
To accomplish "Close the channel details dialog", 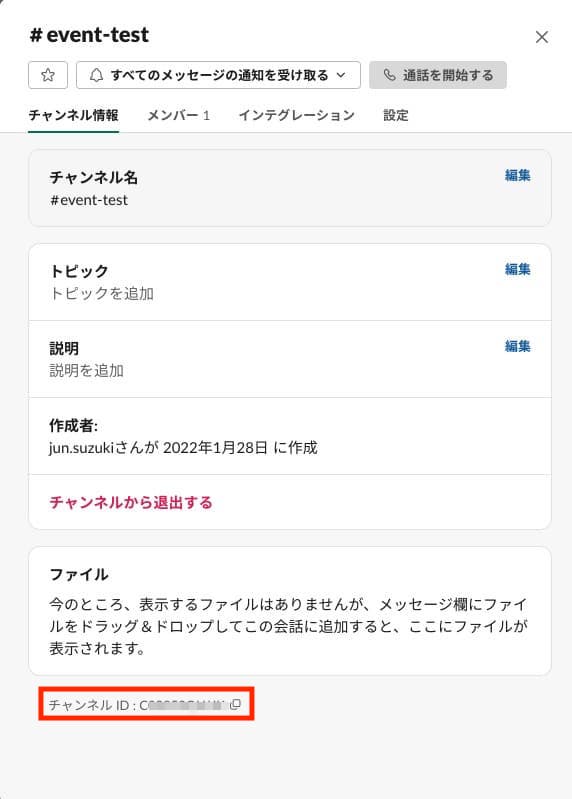I will coord(542,37).
